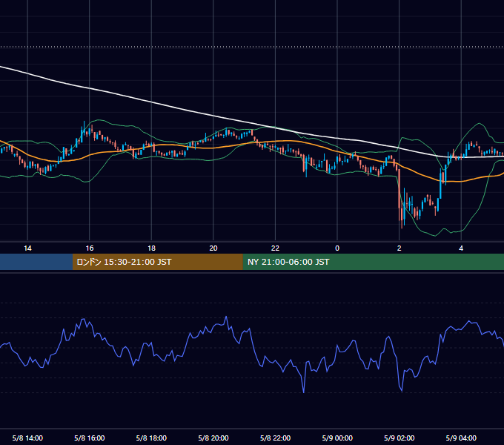
Task: Click the blue session bar before ロンドン
Action: point(36,262)
